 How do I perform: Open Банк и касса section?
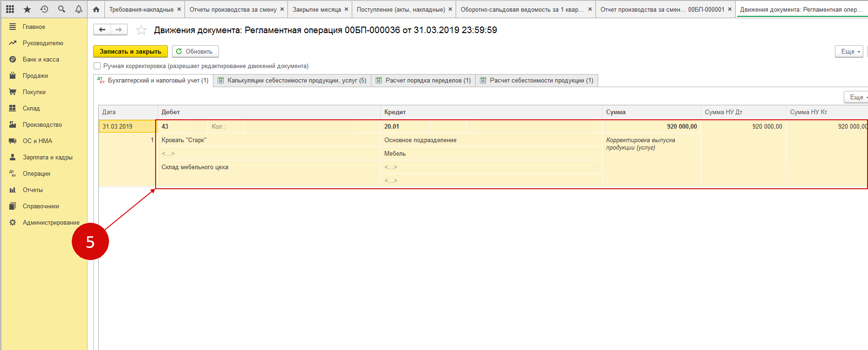41,59
